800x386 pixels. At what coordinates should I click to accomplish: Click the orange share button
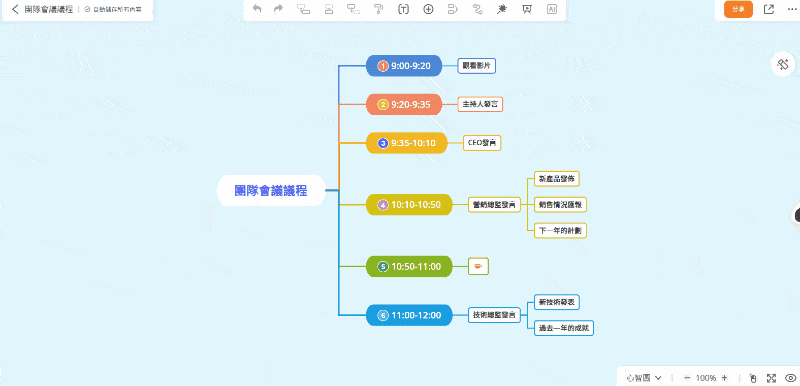[738, 9]
